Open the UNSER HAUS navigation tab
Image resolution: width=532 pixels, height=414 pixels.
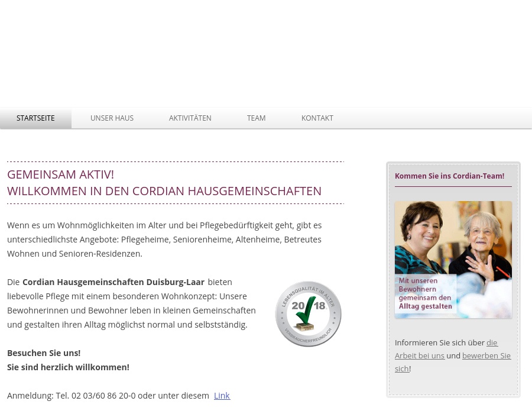tap(112, 118)
